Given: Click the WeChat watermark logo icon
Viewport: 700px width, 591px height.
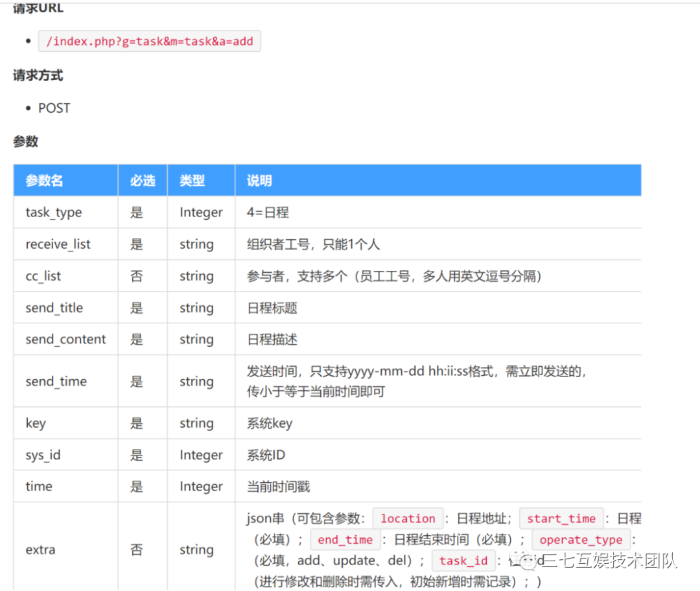Looking at the screenshot, I should 524,559.
